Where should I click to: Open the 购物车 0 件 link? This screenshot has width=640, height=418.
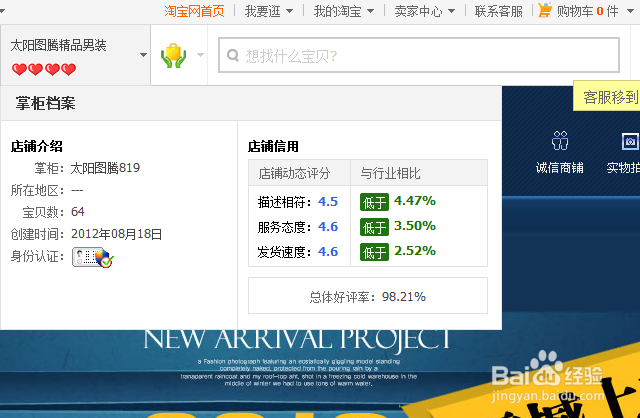tap(588, 11)
